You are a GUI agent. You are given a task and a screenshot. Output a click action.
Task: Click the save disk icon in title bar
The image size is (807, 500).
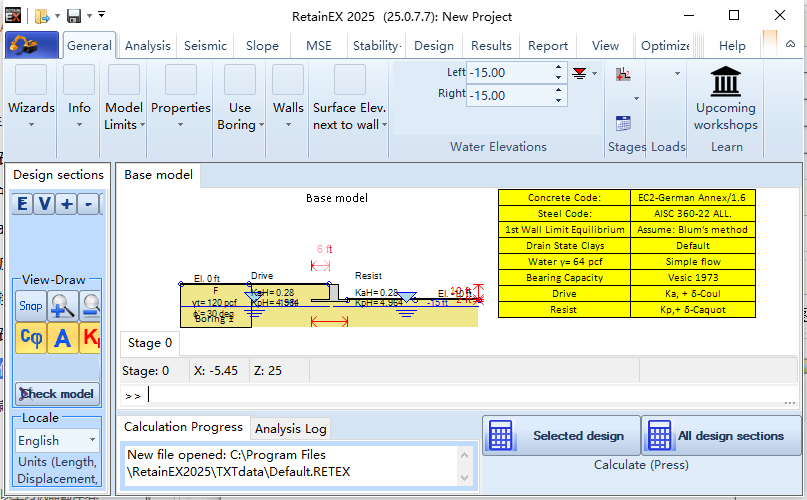[75, 16]
